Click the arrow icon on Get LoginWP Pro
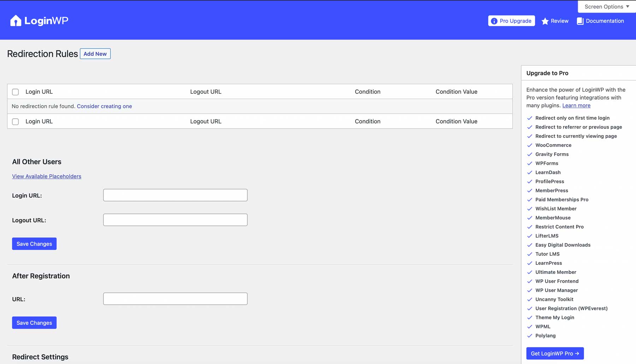This screenshot has width=636, height=364. point(577,353)
